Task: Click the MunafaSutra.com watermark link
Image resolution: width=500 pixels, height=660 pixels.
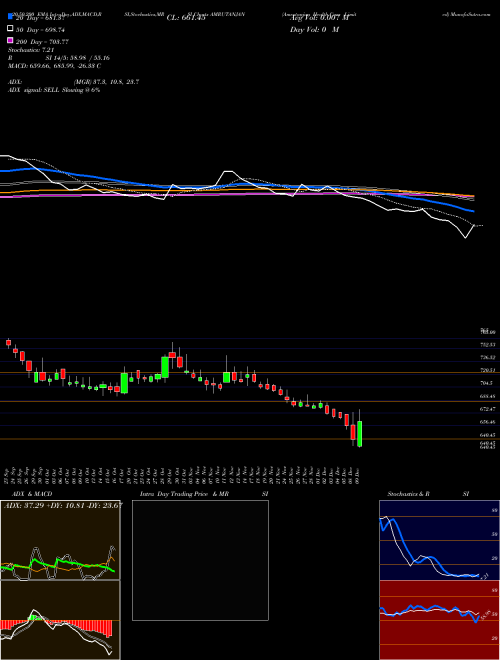Action: pyautogui.click(x=466, y=14)
